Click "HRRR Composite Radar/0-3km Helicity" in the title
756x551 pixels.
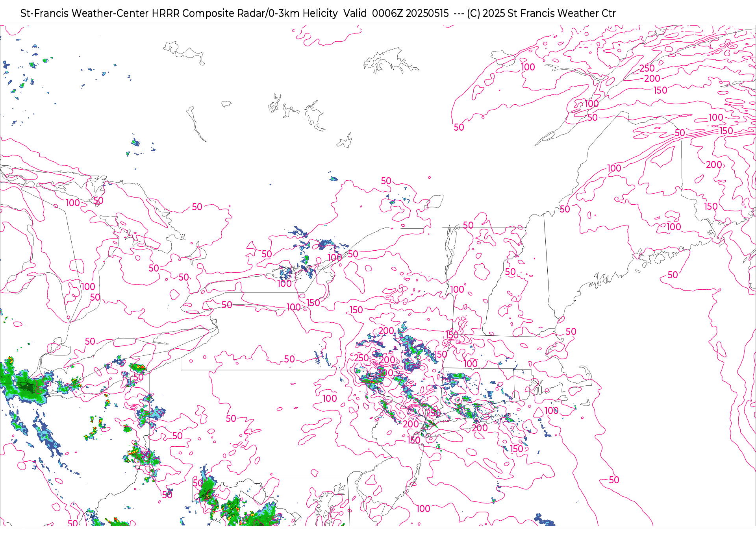(245, 13)
